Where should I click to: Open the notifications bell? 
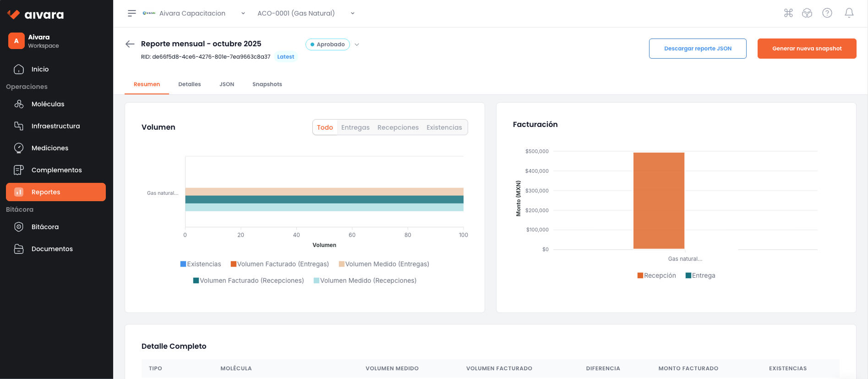click(849, 13)
